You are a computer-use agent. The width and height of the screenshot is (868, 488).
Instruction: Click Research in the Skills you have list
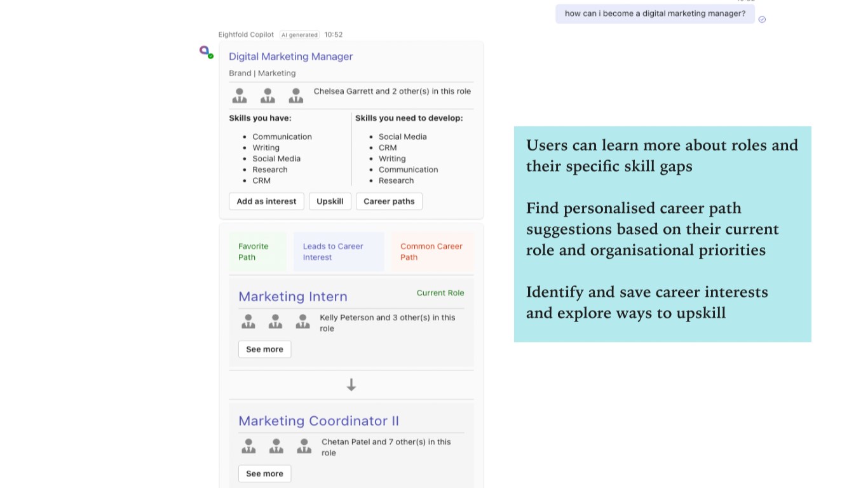pos(270,170)
